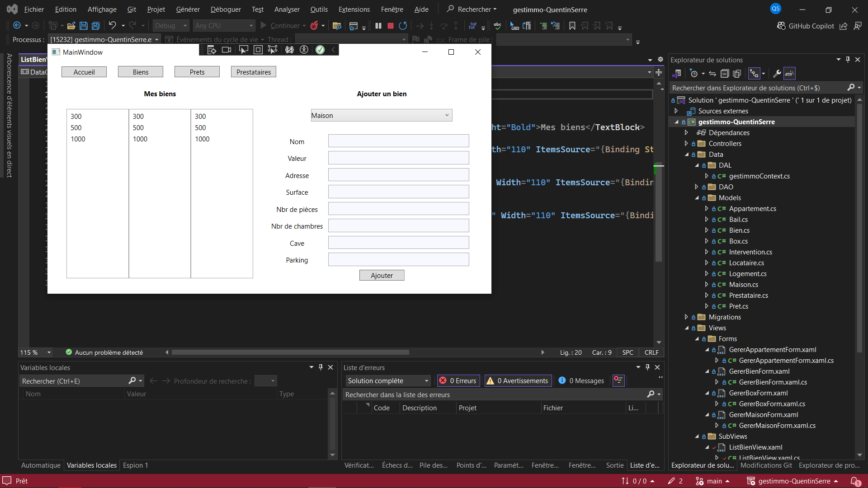The width and height of the screenshot is (868, 488).
Task: Click the Prestataires button
Action: (253, 72)
